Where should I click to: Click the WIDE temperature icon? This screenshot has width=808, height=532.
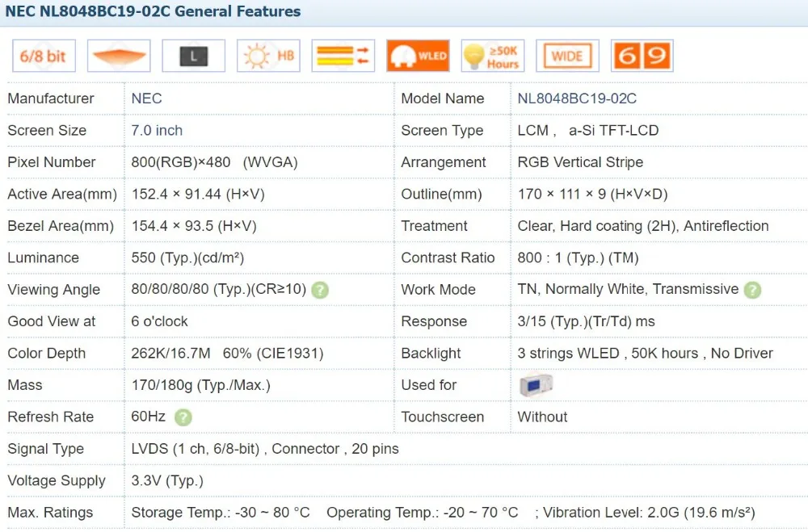tap(567, 56)
